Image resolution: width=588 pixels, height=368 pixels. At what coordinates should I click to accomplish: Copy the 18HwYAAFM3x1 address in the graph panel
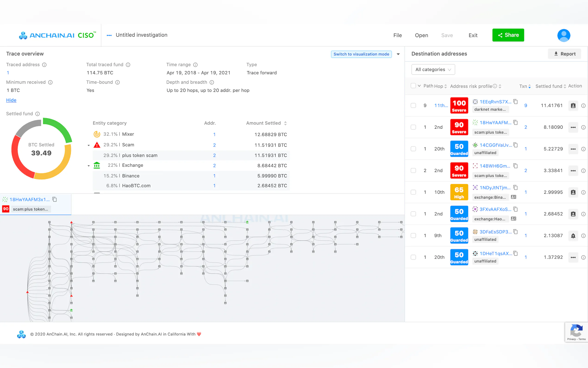pos(55,200)
